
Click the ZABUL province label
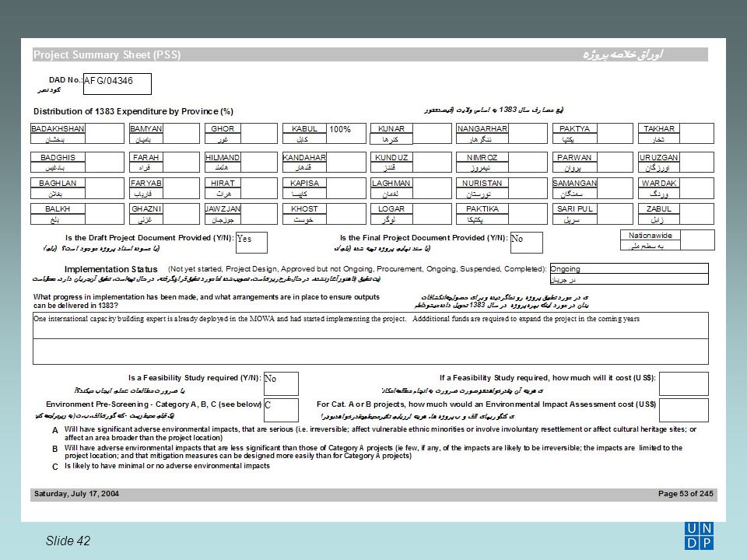pyautogui.click(x=659, y=208)
